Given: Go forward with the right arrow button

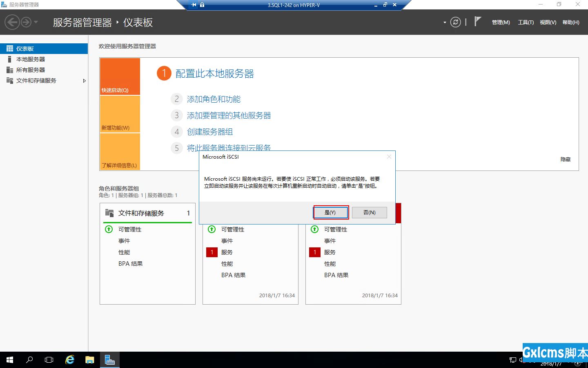Looking at the screenshot, I should coord(26,22).
